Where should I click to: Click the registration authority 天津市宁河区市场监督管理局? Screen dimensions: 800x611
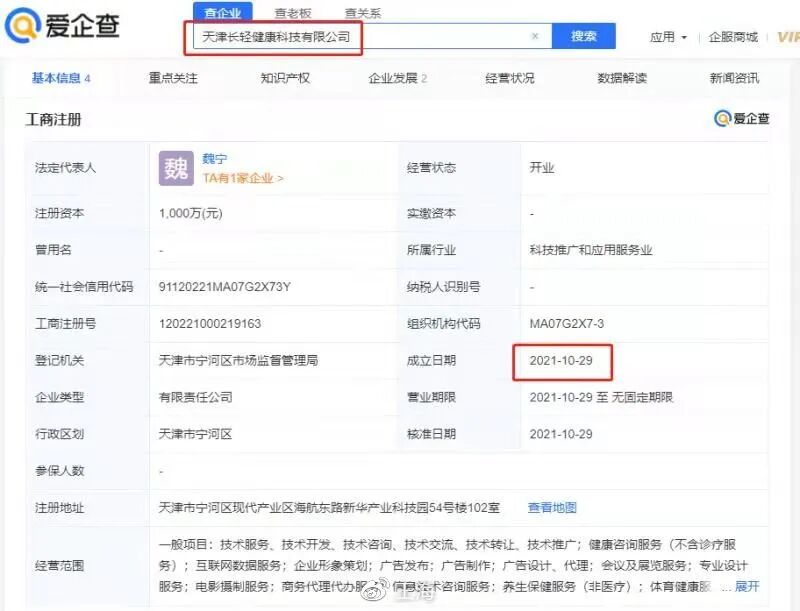(238, 361)
